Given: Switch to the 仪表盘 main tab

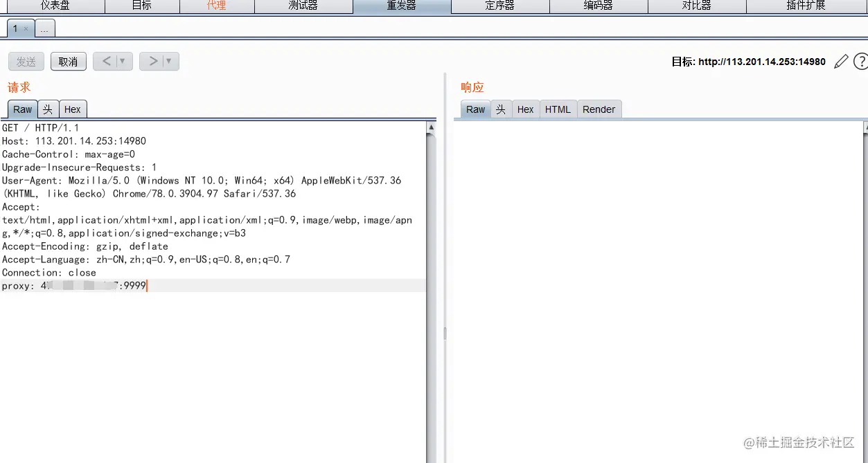Looking at the screenshot, I should [x=55, y=6].
